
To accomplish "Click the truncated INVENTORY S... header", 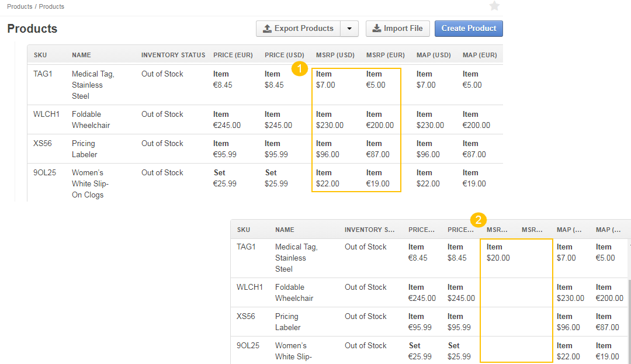I will click(370, 230).
